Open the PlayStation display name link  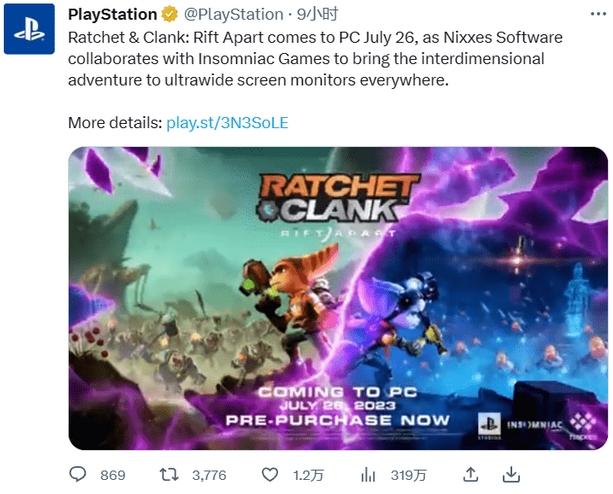(x=112, y=14)
